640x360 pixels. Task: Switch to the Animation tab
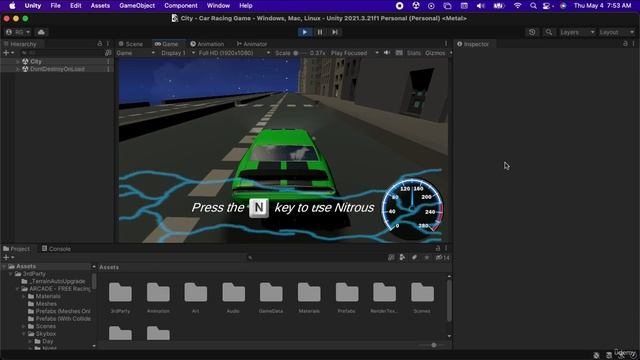tap(207, 44)
